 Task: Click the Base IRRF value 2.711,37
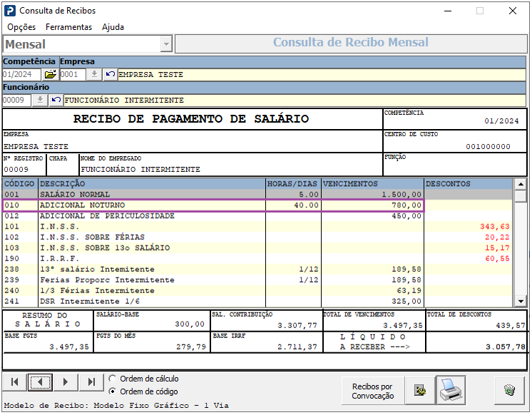(x=297, y=347)
